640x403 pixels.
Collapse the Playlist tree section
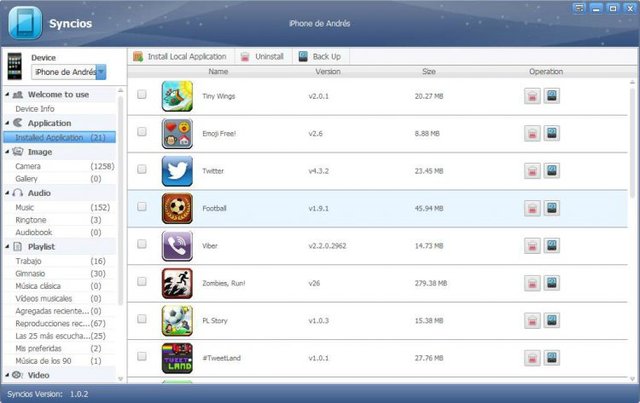[x=7, y=247]
